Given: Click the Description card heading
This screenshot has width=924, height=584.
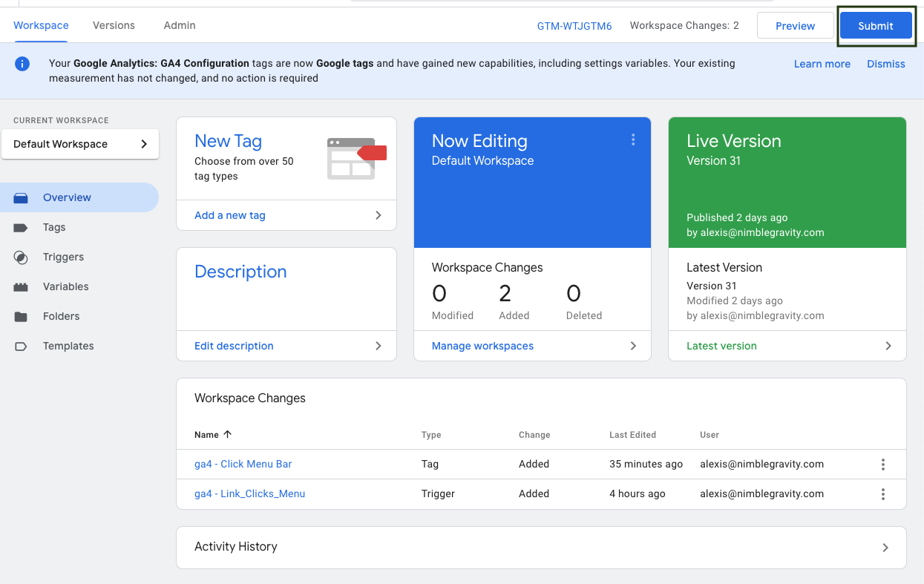Looking at the screenshot, I should pos(240,272).
